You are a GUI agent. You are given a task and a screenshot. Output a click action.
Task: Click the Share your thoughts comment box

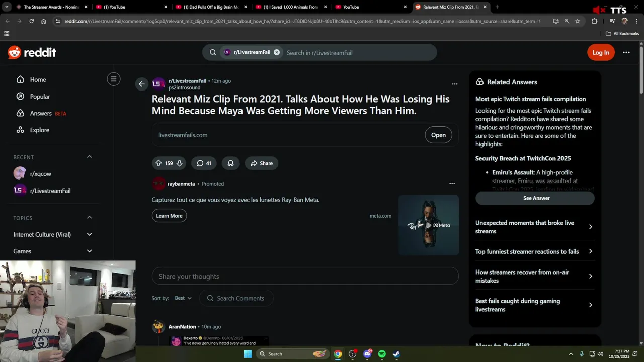coord(305,276)
